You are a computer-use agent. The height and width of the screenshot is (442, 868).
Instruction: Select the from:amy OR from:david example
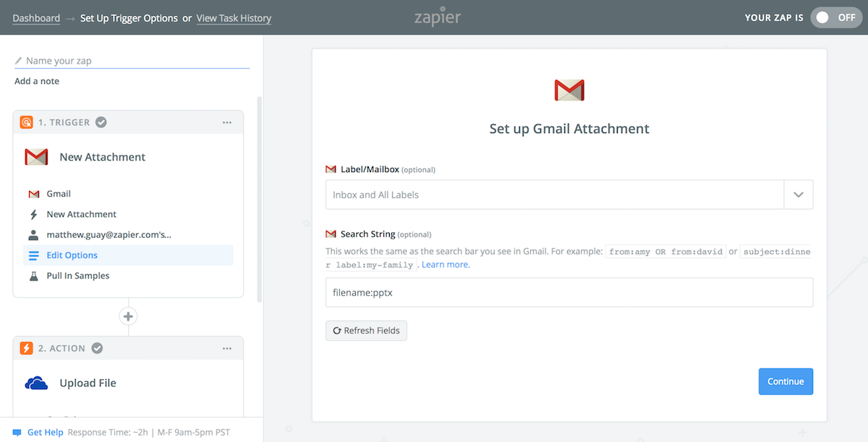[665, 252]
